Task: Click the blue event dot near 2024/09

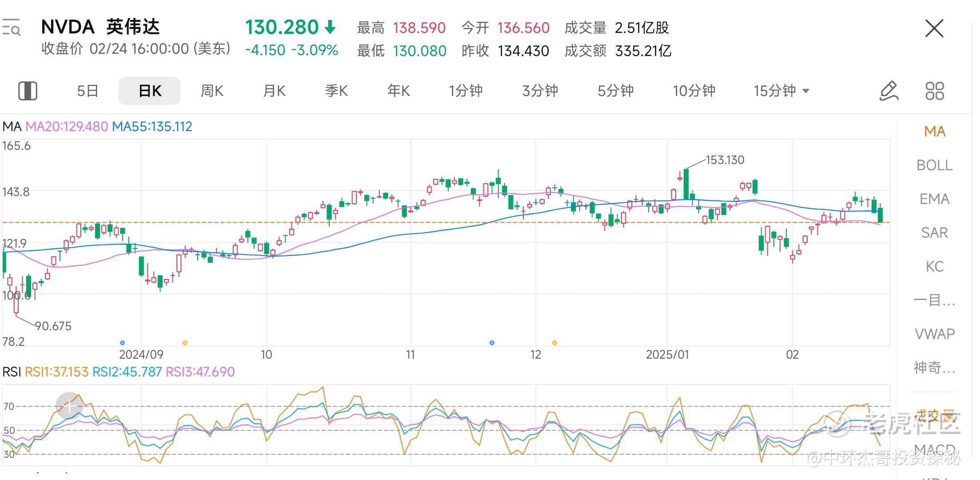Action: [123, 343]
